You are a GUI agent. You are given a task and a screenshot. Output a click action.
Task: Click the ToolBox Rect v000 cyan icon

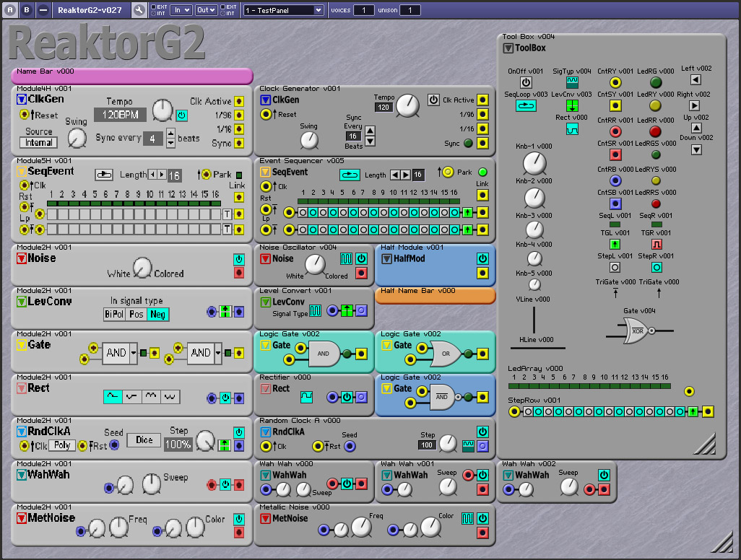(x=572, y=128)
